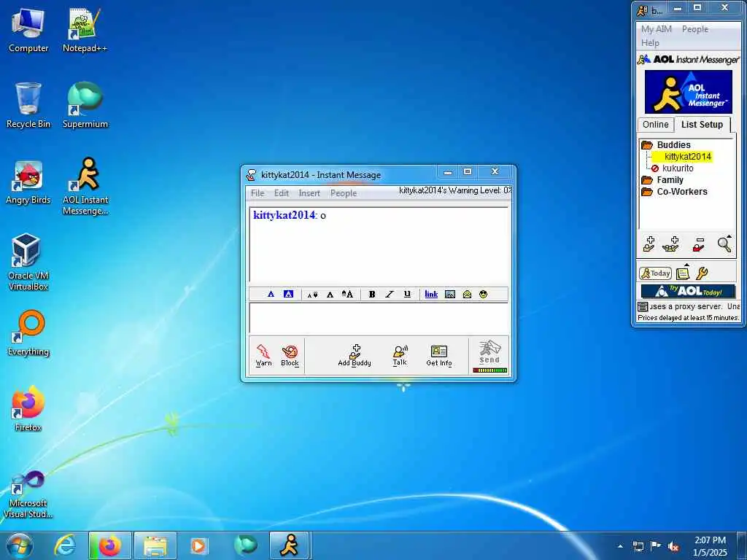Open the Windows Start menu

click(x=20, y=545)
